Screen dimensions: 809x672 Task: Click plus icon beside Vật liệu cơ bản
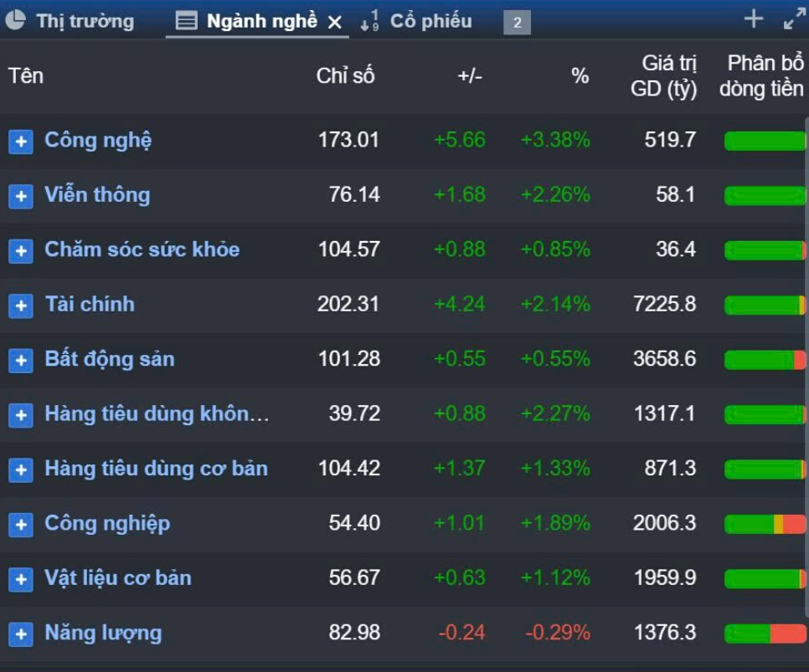(x=21, y=579)
